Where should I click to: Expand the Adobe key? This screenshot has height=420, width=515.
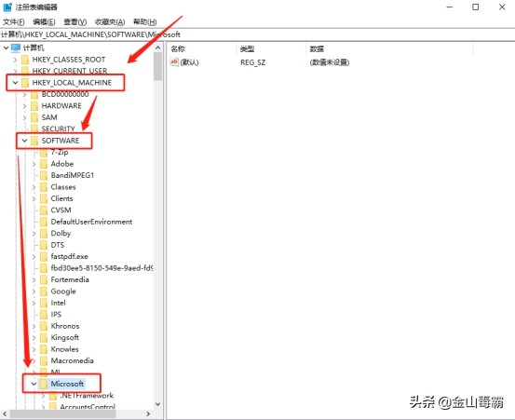click(34, 164)
